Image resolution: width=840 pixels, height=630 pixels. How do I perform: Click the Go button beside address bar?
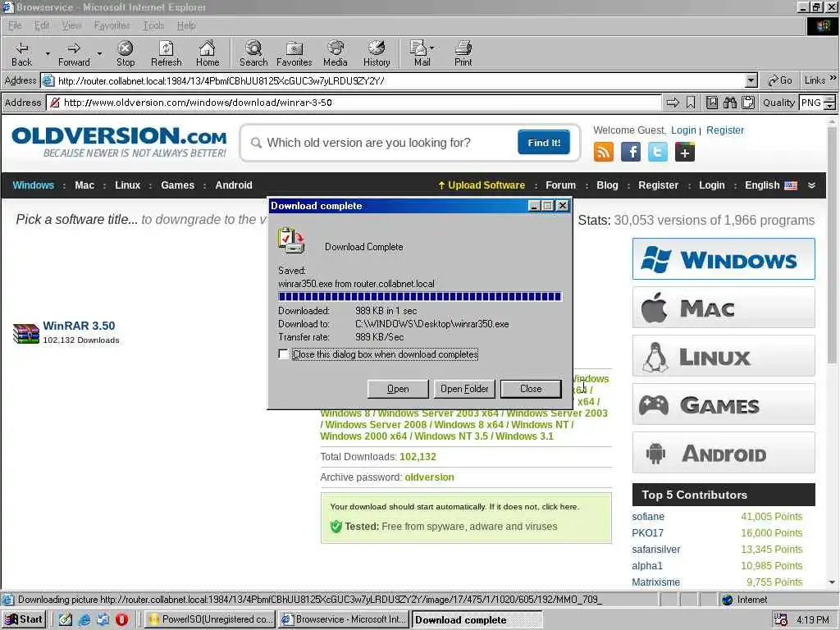click(779, 80)
